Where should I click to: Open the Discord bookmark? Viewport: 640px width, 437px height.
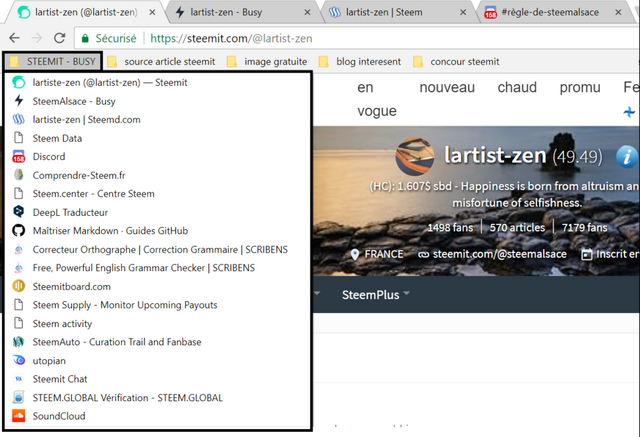157,157
